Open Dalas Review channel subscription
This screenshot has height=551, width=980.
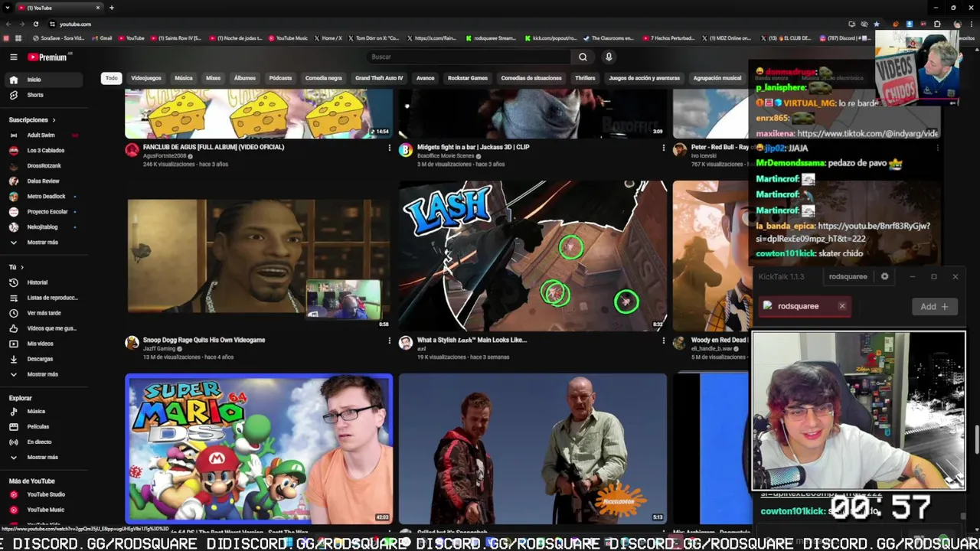click(43, 181)
